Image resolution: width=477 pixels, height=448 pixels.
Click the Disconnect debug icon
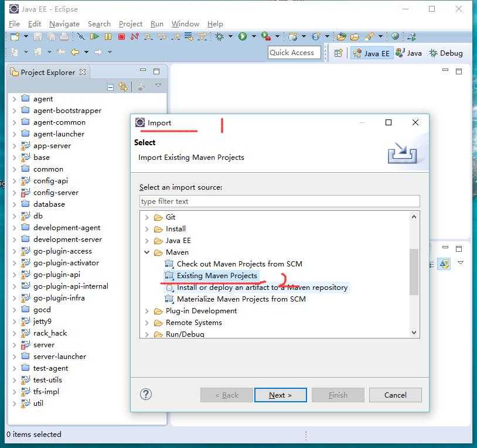click(x=134, y=37)
